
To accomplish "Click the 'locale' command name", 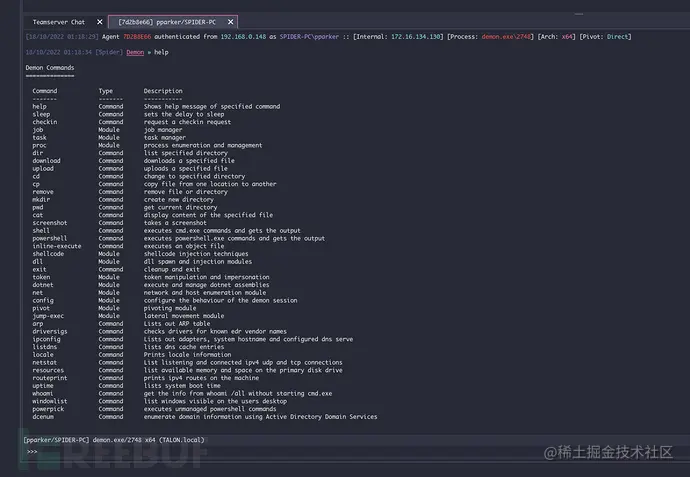I will pos(43,355).
